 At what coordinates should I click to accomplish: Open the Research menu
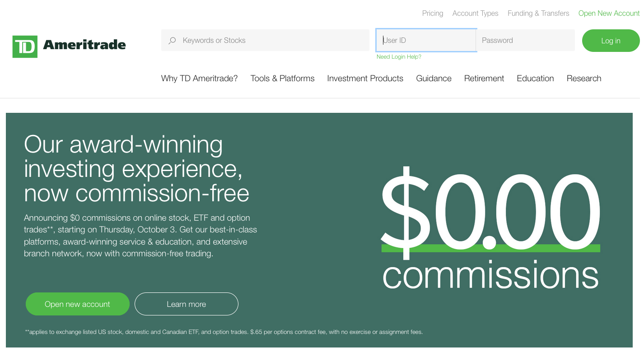point(584,79)
